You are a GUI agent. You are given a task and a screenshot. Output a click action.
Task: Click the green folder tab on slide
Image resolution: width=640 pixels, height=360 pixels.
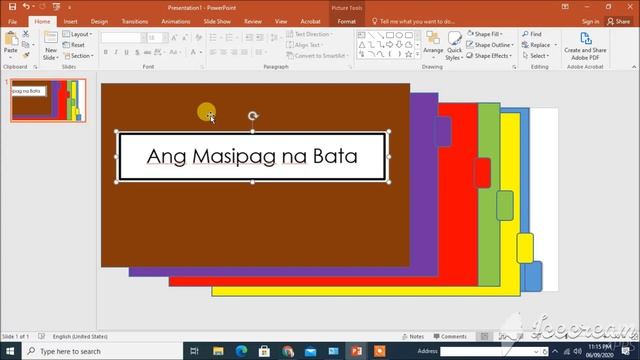tap(505, 205)
